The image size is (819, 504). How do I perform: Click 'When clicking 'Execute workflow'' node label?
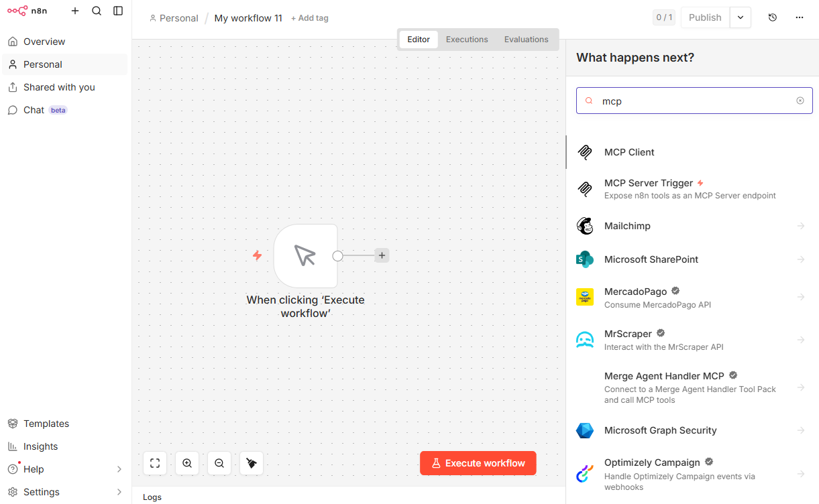(x=305, y=306)
